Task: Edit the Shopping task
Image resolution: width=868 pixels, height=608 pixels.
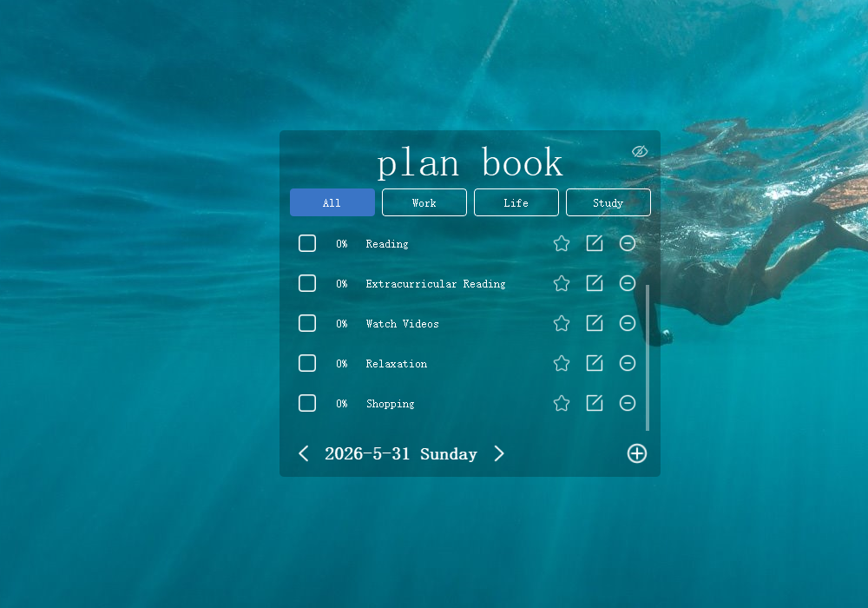Action: pos(595,402)
